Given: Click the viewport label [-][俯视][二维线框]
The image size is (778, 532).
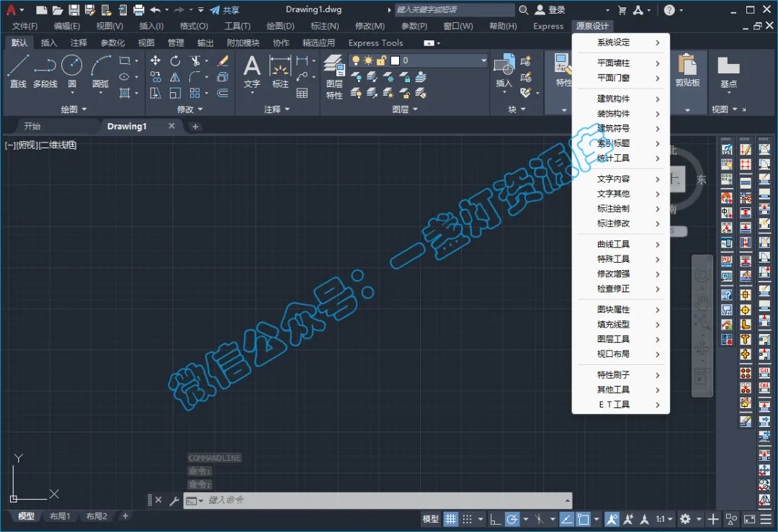Looking at the screenshot, I should click(x=40, y=145).
